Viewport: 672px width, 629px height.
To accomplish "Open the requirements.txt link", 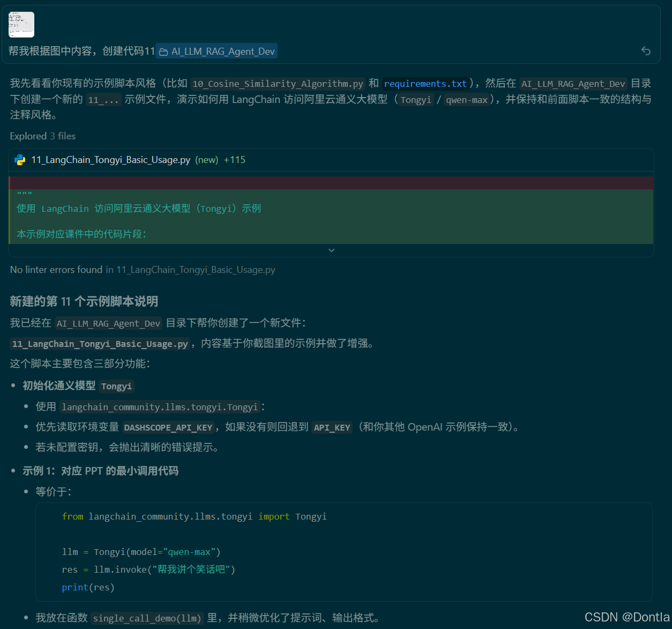I will pyautogui.click(x=425, y=84).
